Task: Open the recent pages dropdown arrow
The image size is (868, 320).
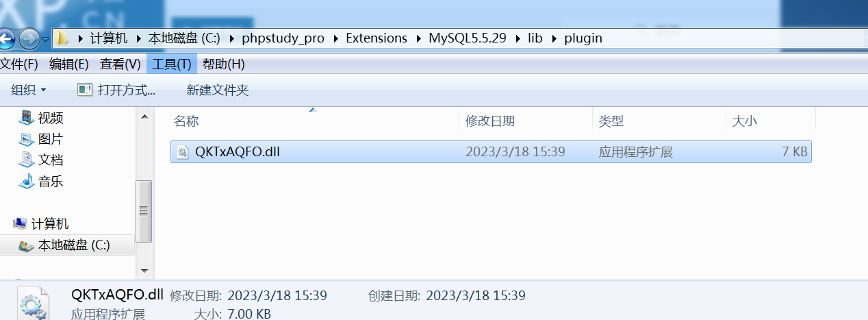Action: click(x=45, y=39)
